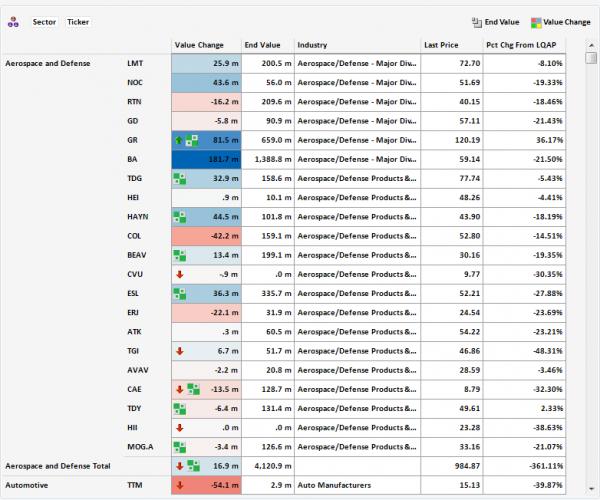The height and width of the screenshot is (500, 600).
Task: Click the green grid icon in ESL row
Action: (x=179, y=294)
